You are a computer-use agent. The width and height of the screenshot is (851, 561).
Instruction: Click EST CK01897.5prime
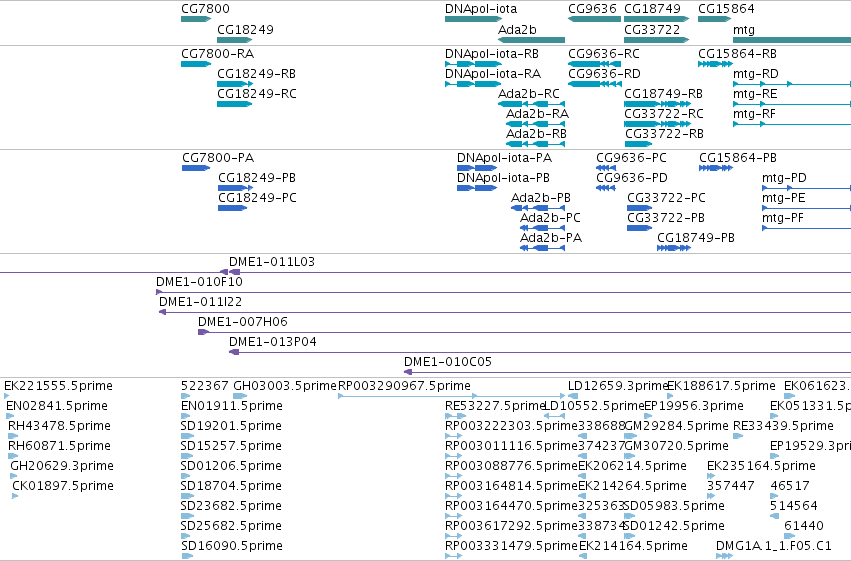click(x=15, y=496)
